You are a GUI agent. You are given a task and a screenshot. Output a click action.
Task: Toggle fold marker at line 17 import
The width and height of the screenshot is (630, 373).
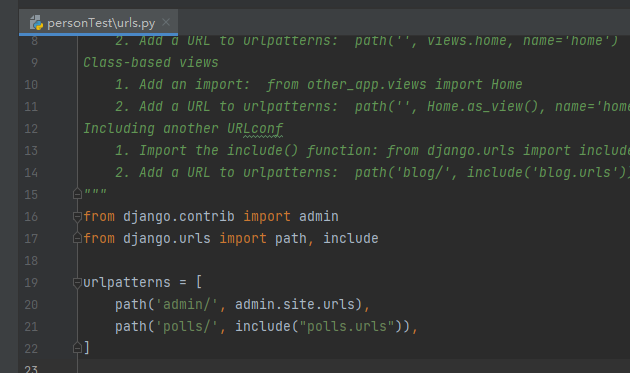pyautogui.click(x=78, y=238)
